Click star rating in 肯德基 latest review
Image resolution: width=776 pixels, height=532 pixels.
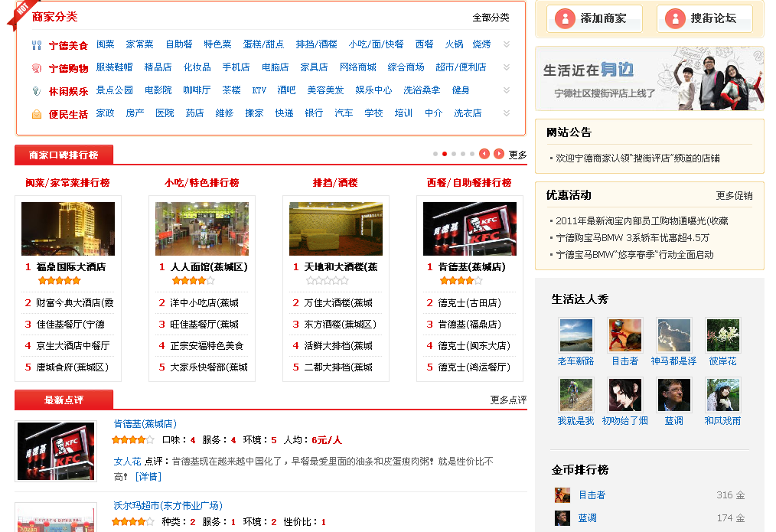pos(132,439)
